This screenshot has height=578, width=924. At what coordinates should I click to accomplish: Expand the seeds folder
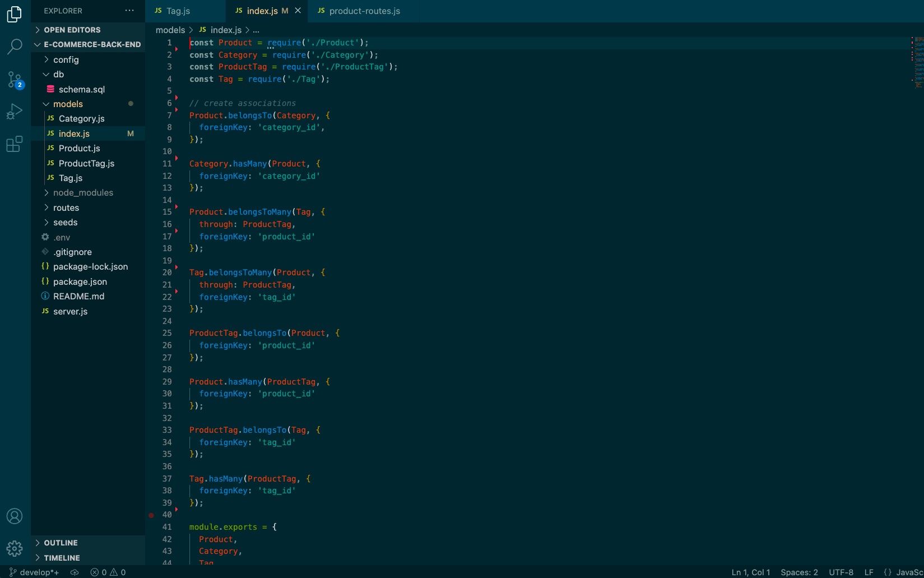88,222
